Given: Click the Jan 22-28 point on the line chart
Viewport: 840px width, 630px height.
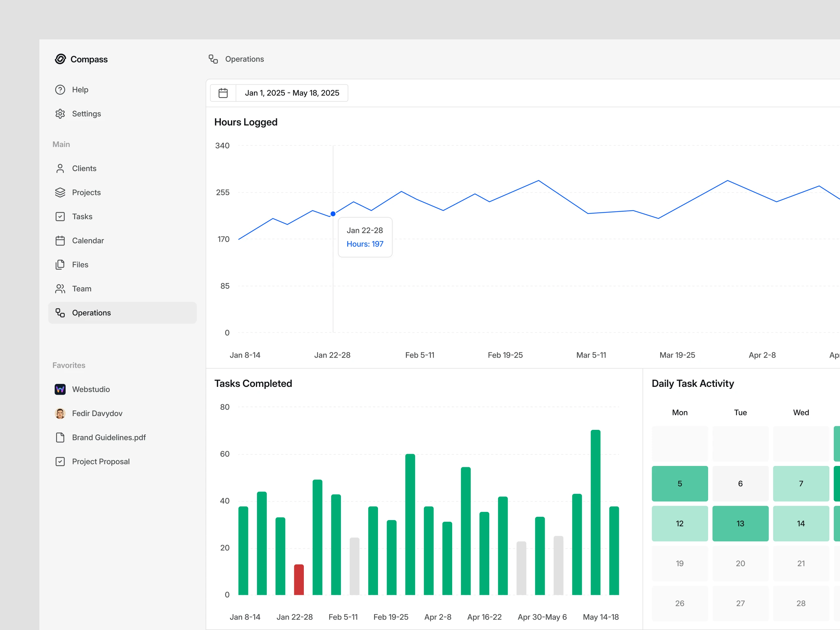Looking at the screenshot, I should click(x=333, y=214).
